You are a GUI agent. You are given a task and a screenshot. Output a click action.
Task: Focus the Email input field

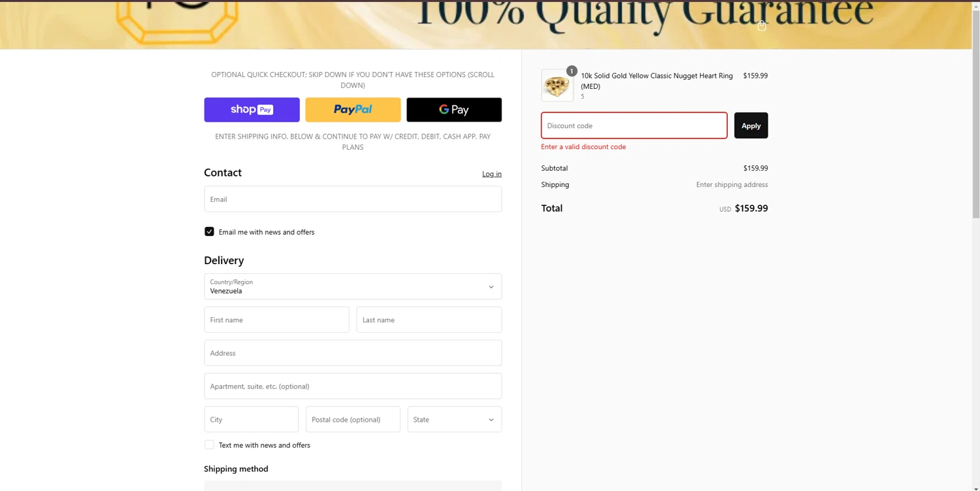tap(353, 199)
